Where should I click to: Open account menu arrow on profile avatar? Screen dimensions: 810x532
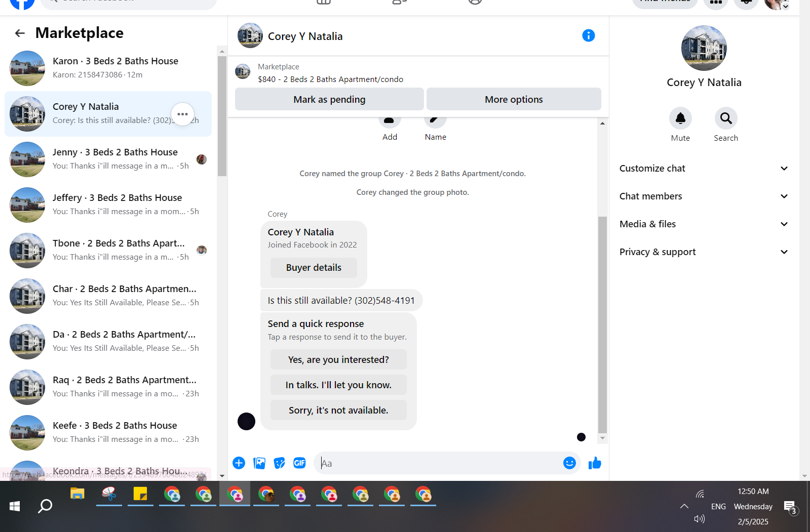tap(785, 6)
